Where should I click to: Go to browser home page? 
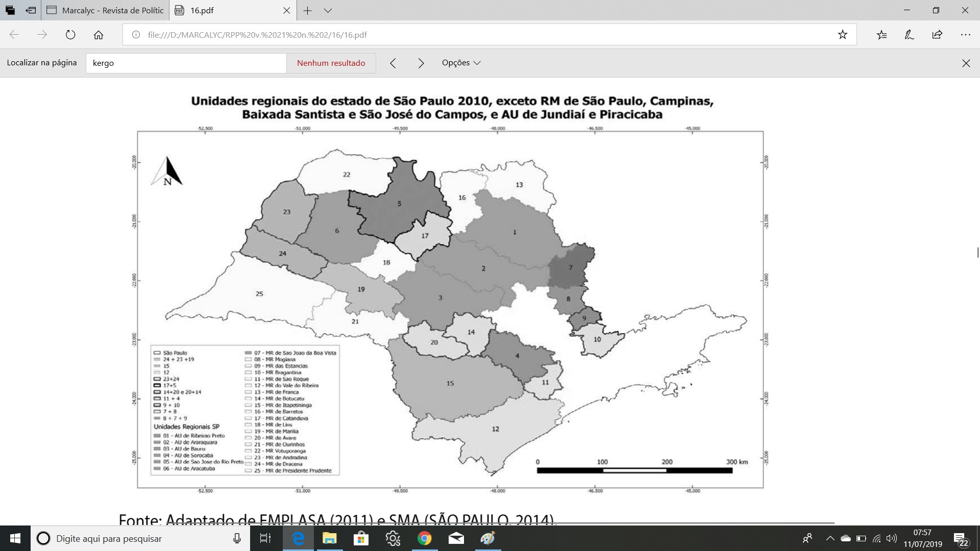[x=99, y=35]
